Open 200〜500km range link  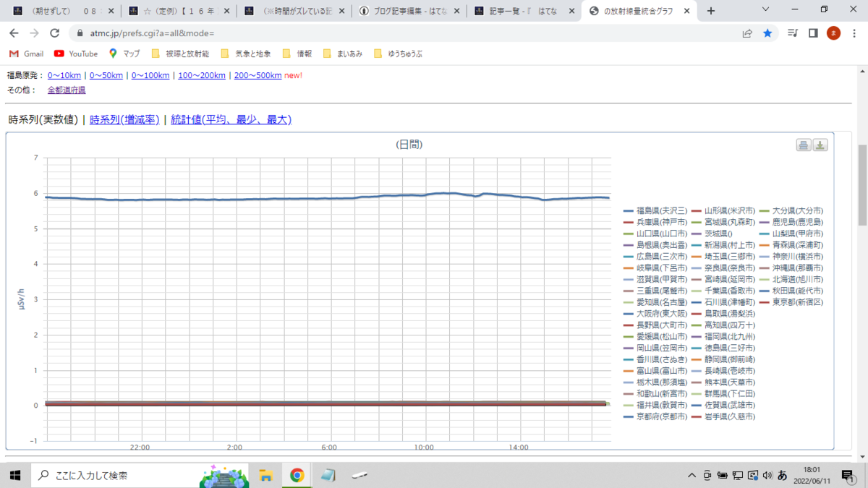258,75
